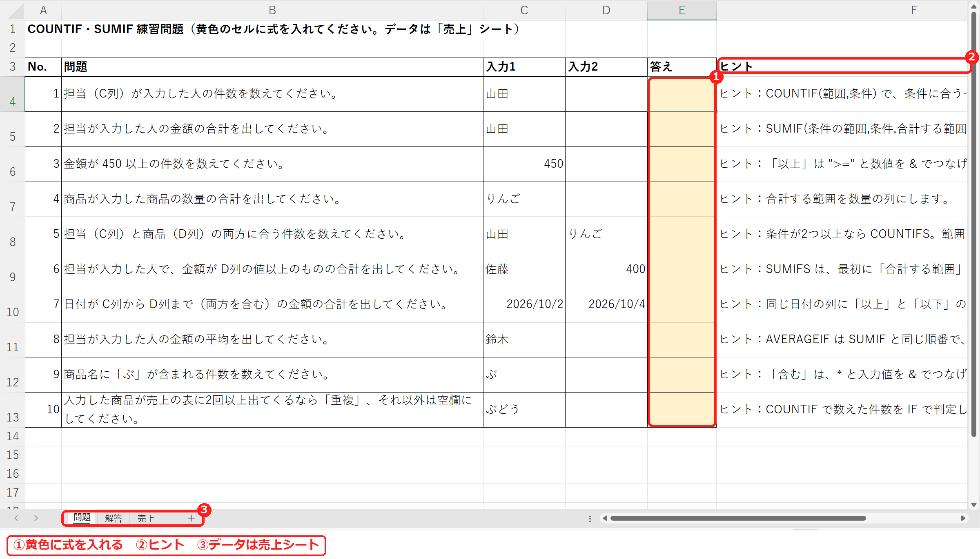Screen dimensions: 980x559
Task: Click the 答え header cell
Action: pos(682,67)
